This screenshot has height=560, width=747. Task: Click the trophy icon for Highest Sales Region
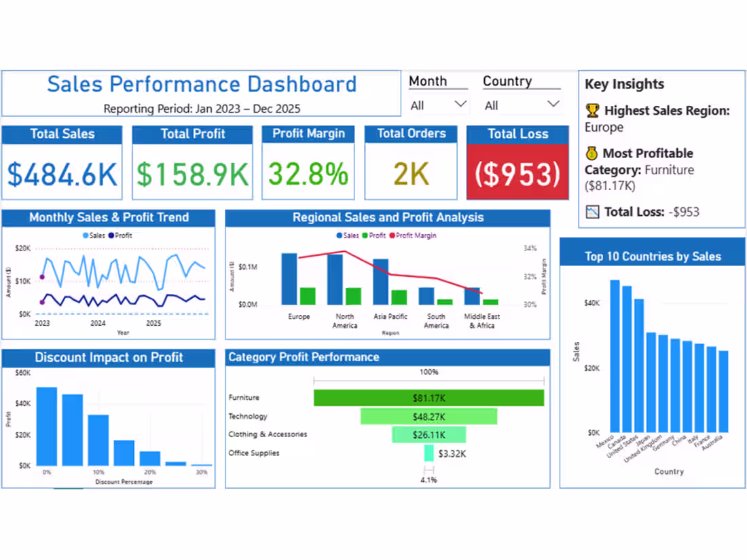[x=592, y=111]
